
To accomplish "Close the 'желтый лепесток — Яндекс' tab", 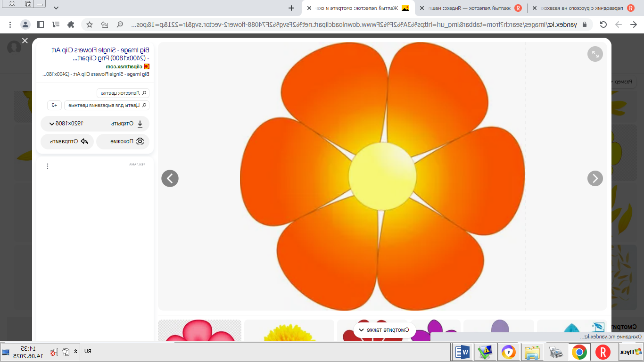I will point(422,8).
